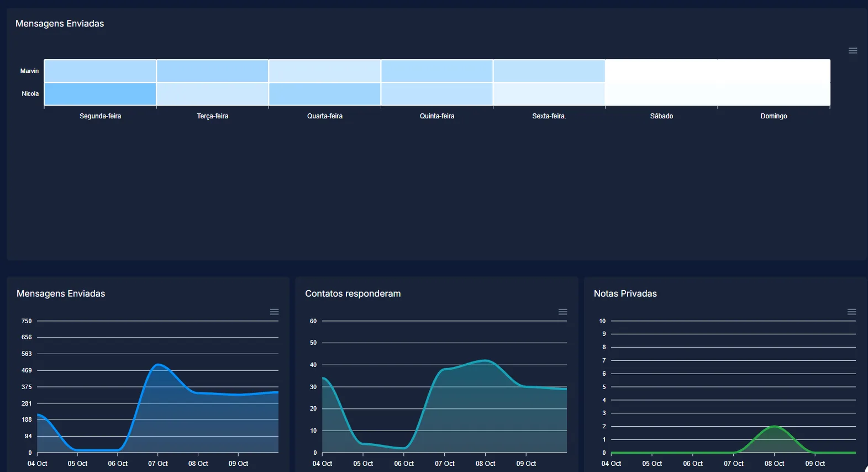Select Nicola's Segunda-feira heatmap cell
This screenshot has width=868, height=472.
[x=100, y=94]
